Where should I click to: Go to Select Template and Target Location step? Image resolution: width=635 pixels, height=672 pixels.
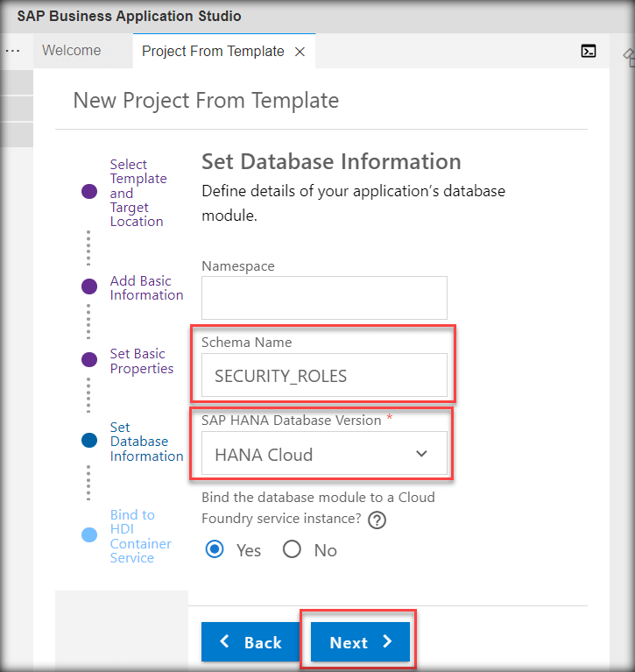[x=138, y=193]
